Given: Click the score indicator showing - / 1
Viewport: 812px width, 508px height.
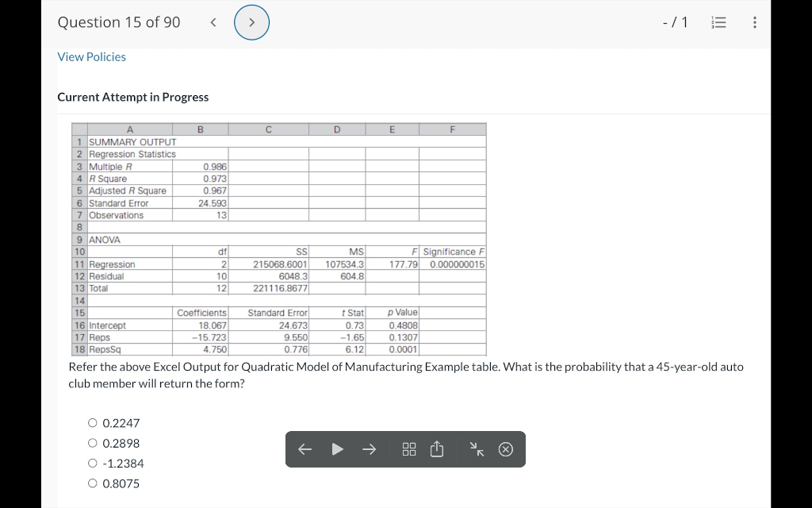Looking at the screenshot, I should click(673, 22).
